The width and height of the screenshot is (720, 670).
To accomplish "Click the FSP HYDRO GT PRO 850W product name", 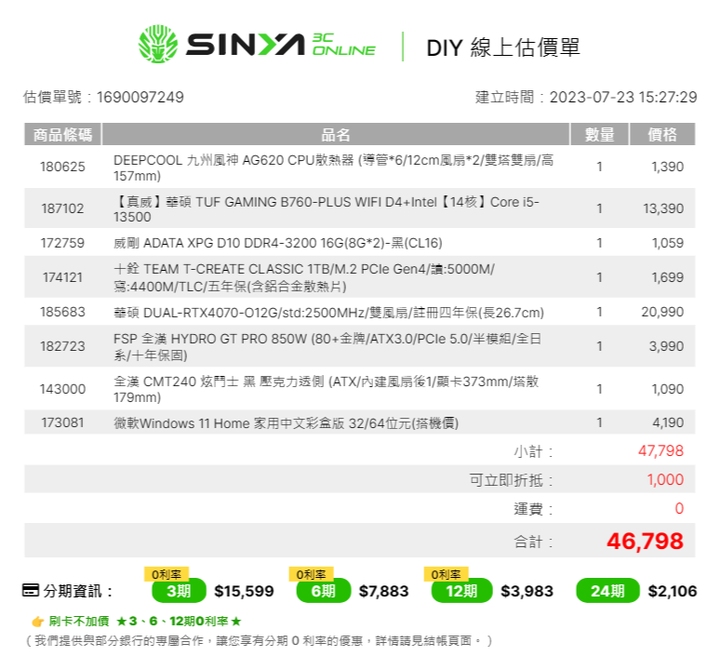I will pyautogui.click(x=327, y=347).
